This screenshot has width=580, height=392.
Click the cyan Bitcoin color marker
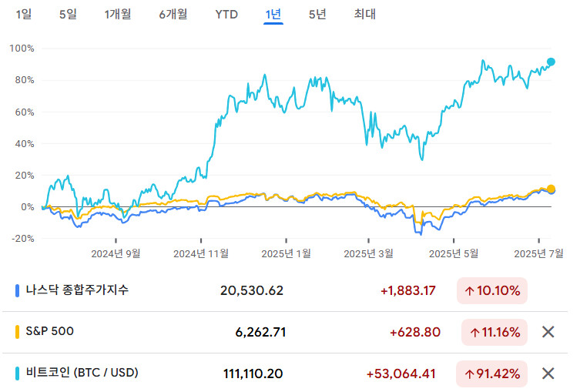point(17,374)
